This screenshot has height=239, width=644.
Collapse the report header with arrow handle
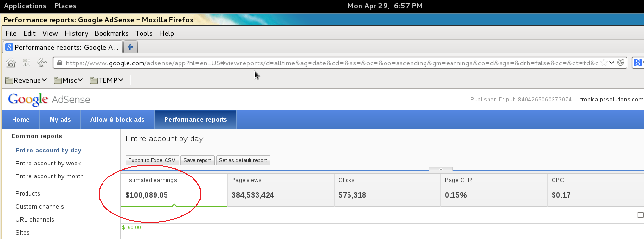coord(440,169)
